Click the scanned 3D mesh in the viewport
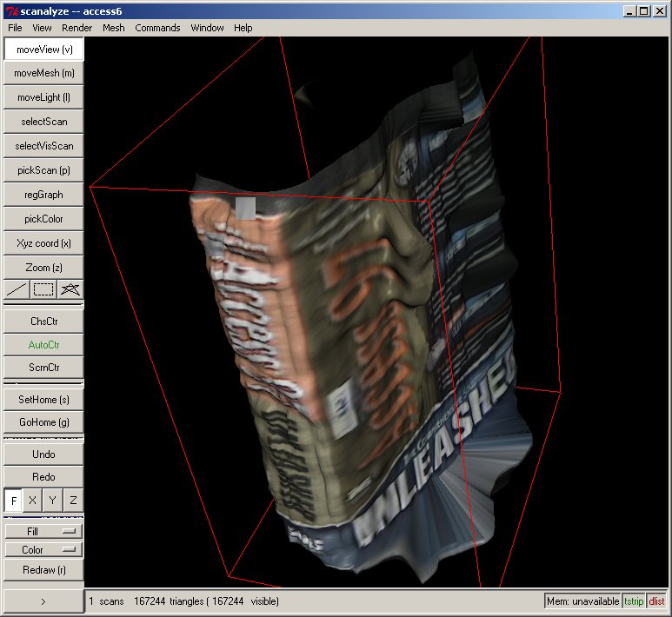 click(348, 330)
